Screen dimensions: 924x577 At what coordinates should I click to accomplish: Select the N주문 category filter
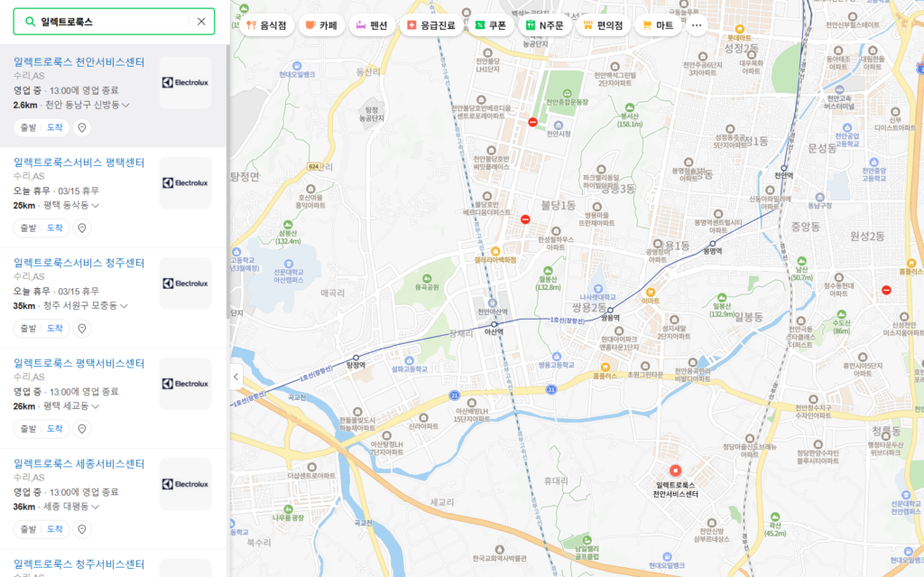coord(544,25)
